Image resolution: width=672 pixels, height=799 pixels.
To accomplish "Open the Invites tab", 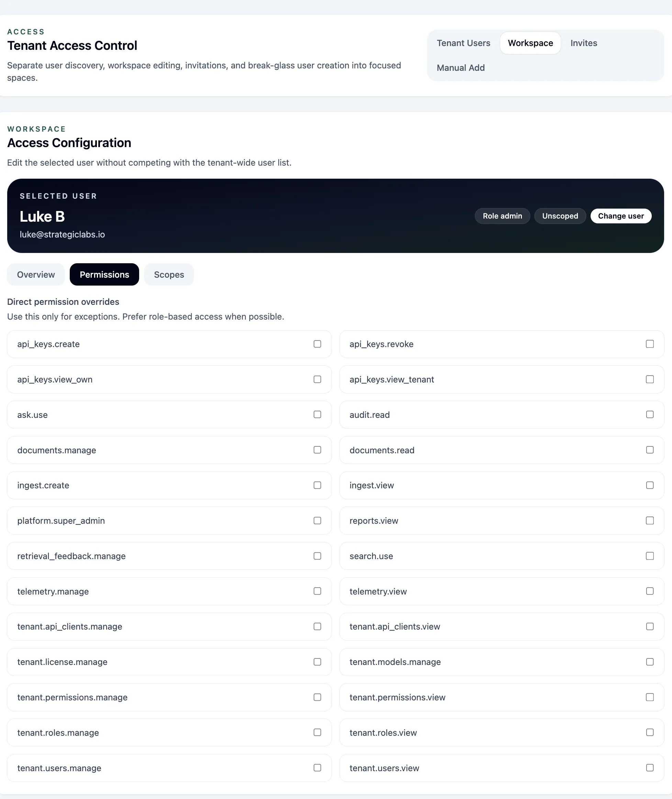I will tap(583, 43).
